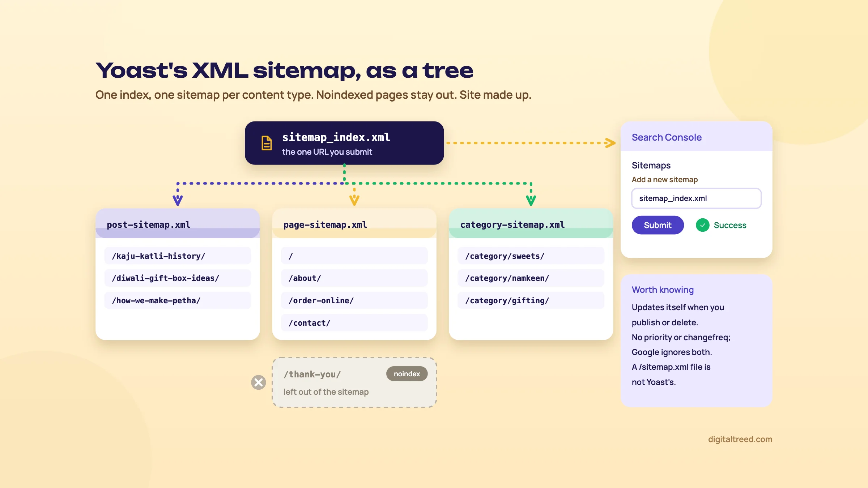
Task: Click the /category/sweets/ row
Action: (531, 256)
